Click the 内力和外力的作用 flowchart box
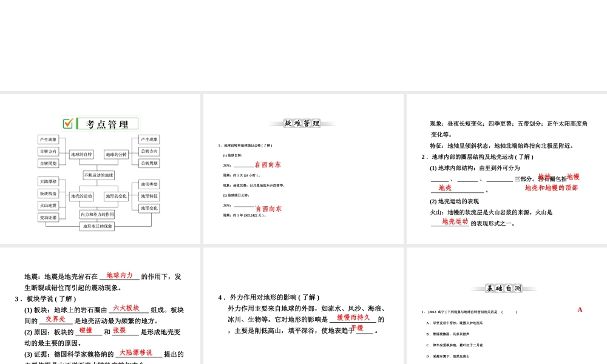This screenshot has width=607, height=364. click(x=97, y=214)
